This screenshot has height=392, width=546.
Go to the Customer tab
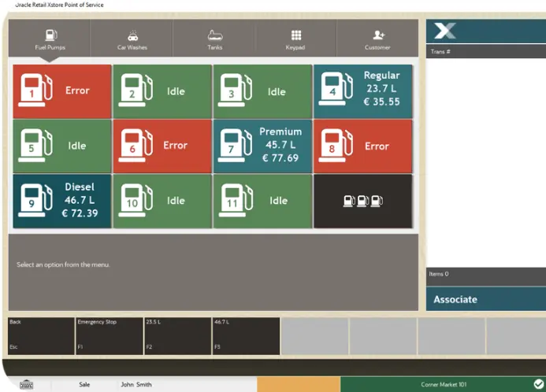(x=377, y=39)
